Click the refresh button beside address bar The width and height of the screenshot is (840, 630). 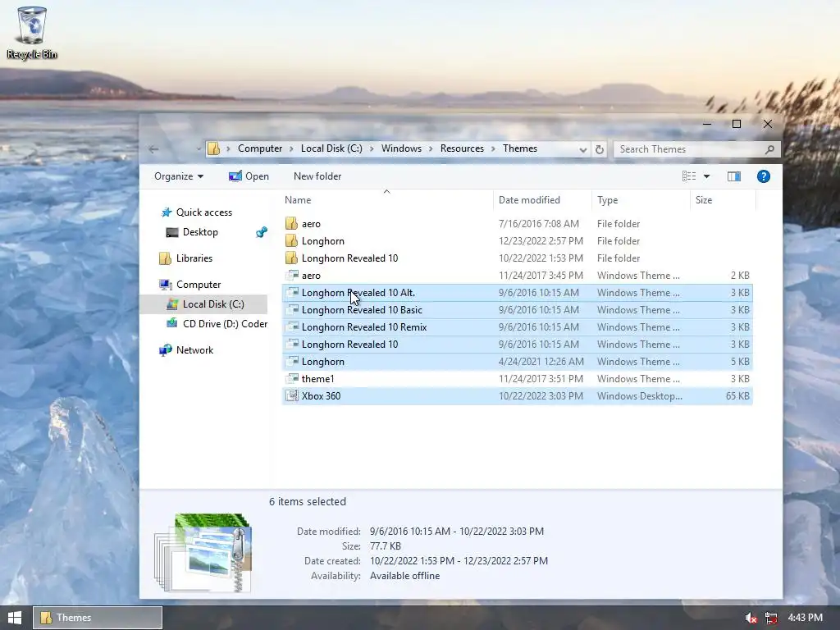[600, 149]
